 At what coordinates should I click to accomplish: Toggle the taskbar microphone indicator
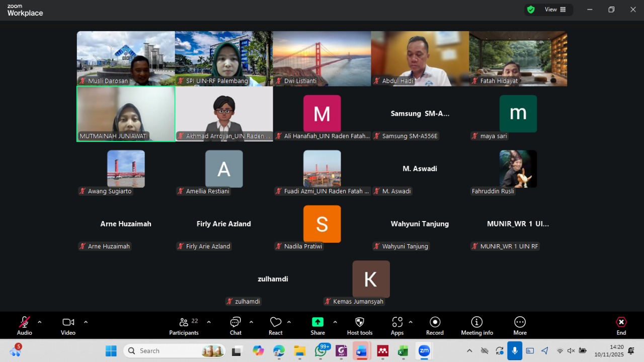point(514,350)
